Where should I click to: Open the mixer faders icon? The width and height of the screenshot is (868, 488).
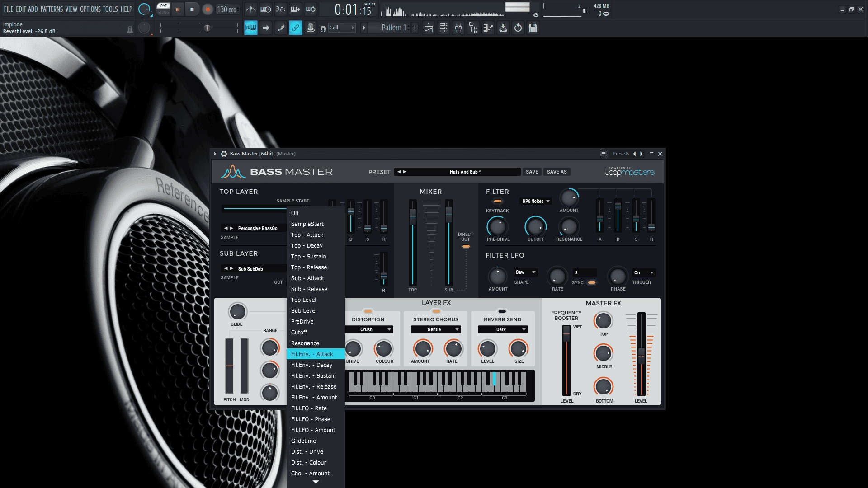pos(458,28)
